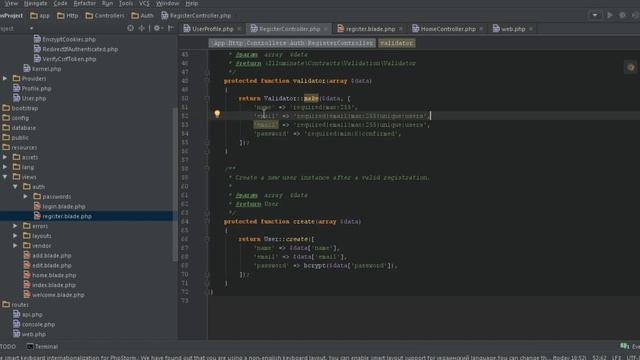The height and width of the screenshot is (360, 640).
Task: Click the green Run triangle icon
Action: (610, 15)
